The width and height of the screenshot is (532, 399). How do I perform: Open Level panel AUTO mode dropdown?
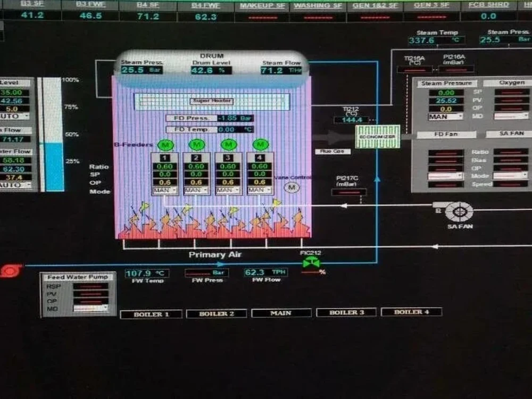tap(14, 117)
